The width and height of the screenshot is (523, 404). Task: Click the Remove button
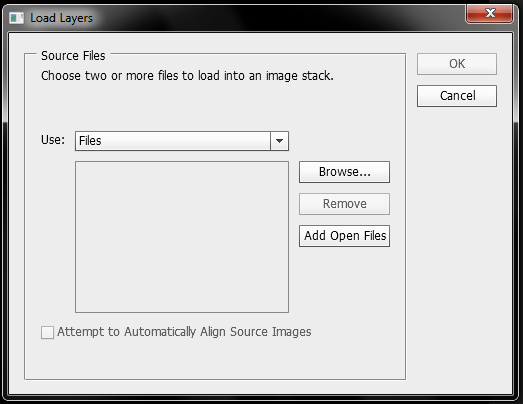tap(344, 204)
